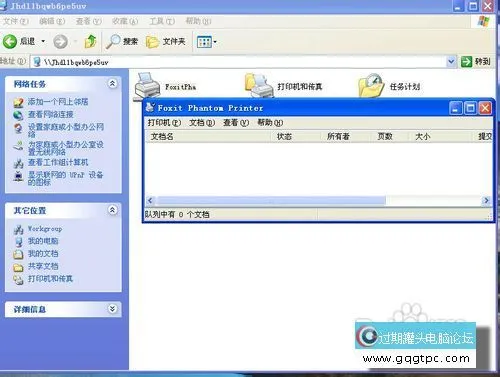Click the My Documents folder icon in sidebar
This screenshot has width=500, height=377.
(18, 254)
